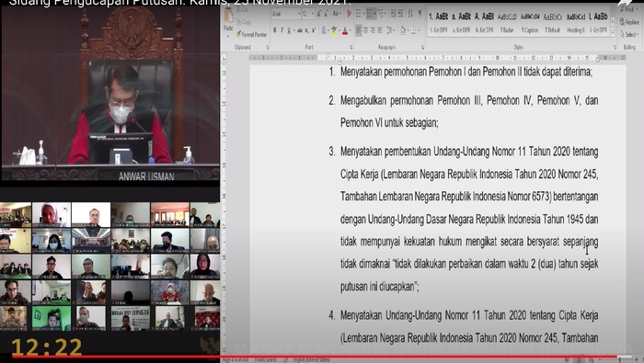Toggle Bold formatting
This screenshot has height=363, width=644.
coord(275,30)
